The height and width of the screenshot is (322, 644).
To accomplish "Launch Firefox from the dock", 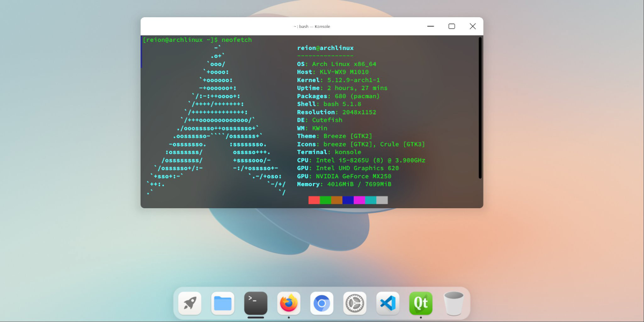I will tap(289, 303).
